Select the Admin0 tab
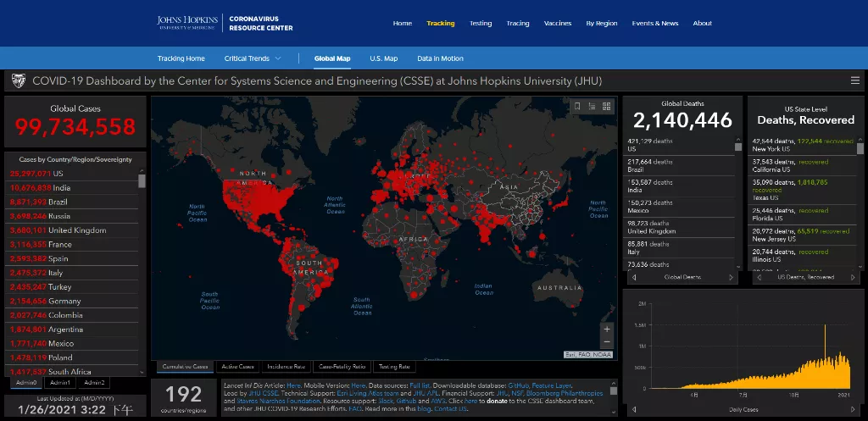868x421 pixels. point(26,382)
